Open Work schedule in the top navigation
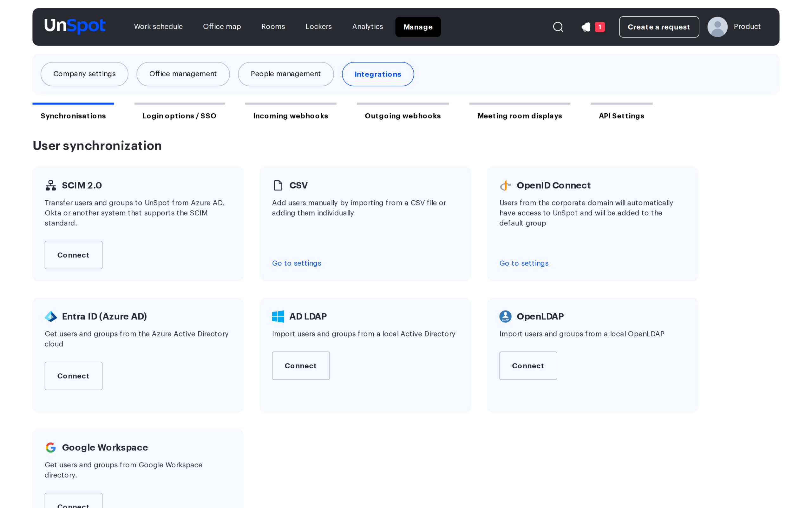The width and height of the screenshot is (812, 508). coord(158,27)
